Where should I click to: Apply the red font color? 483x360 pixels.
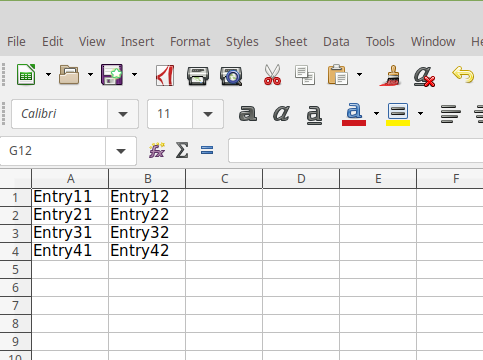pyautogui.click(x=354, y=114)
